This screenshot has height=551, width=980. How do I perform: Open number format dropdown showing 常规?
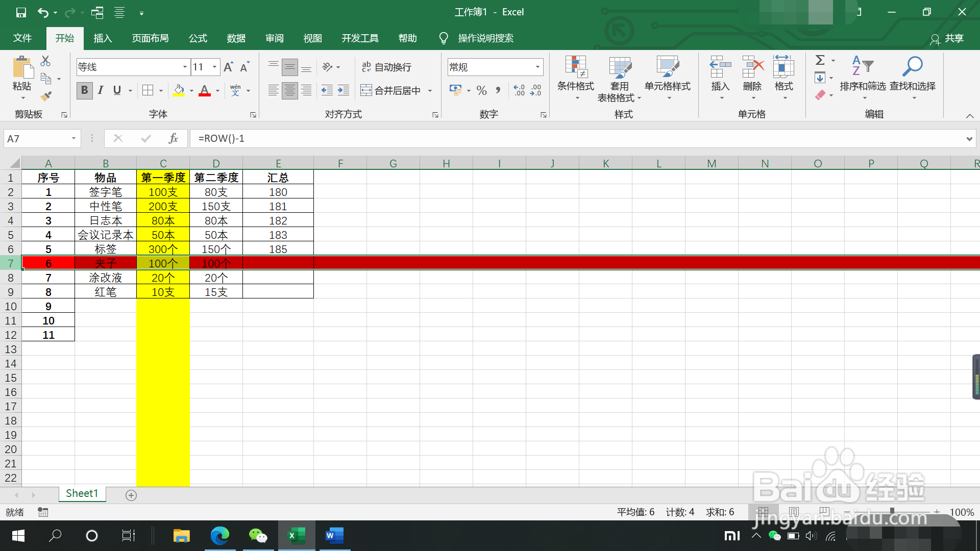[537, 67]
